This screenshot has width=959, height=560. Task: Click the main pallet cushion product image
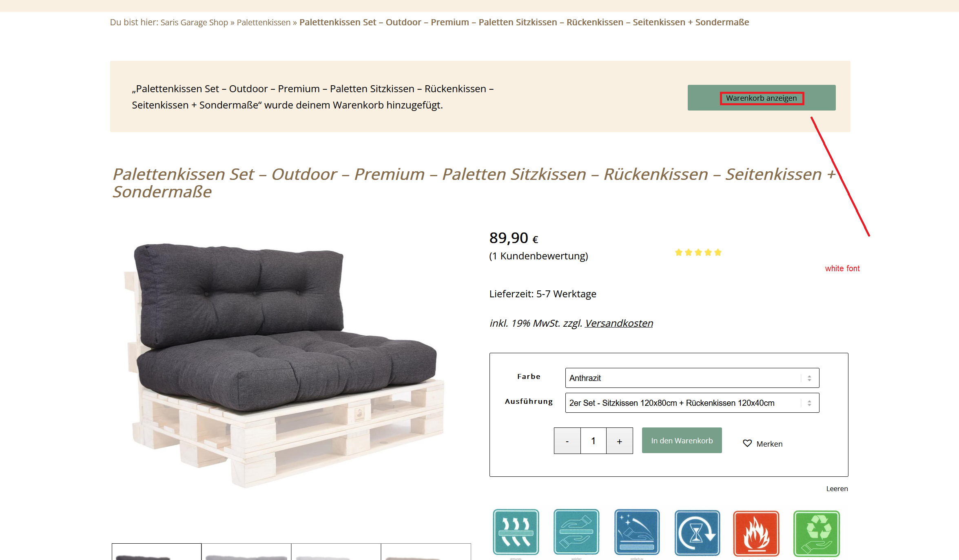[x=286, y=363]
